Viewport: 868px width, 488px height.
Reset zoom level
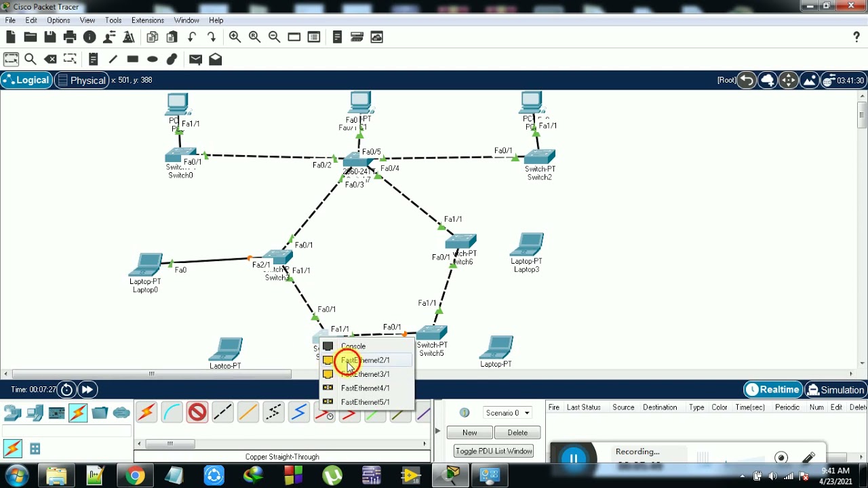tap(254, 37)
